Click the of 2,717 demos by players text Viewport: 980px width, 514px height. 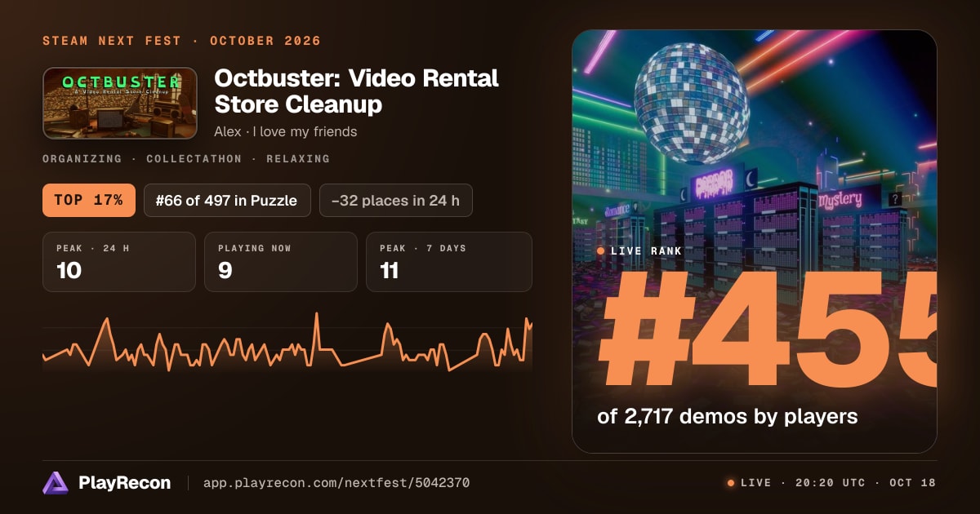point(728,416)
